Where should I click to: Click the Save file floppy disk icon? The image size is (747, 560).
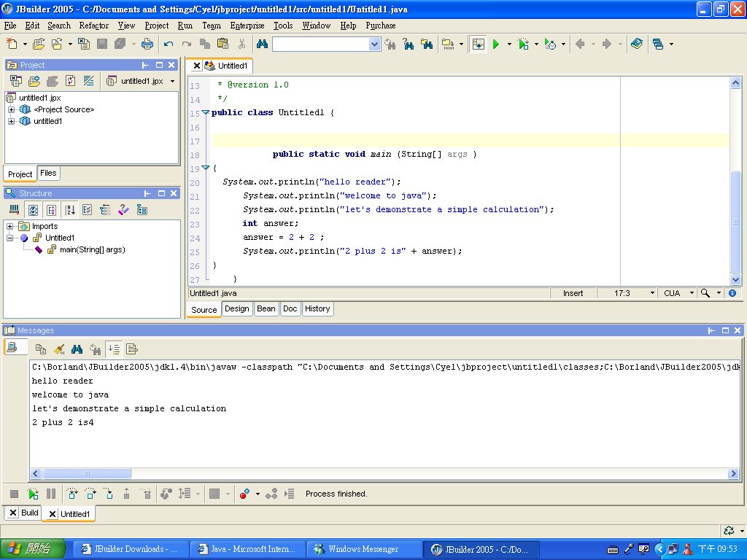click(102, 44)
